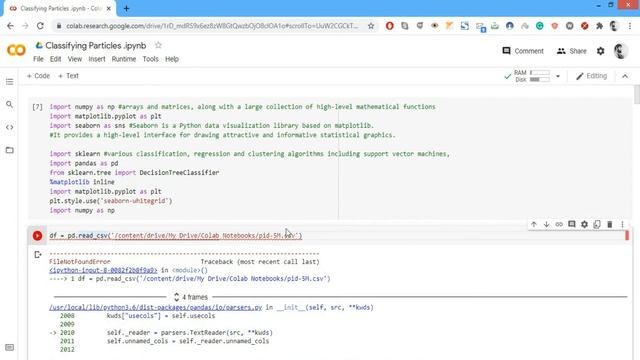The width and height of the screenshot is (640, 360).
Task: Collapse the header with the chevron
Action: coord(625,76)
